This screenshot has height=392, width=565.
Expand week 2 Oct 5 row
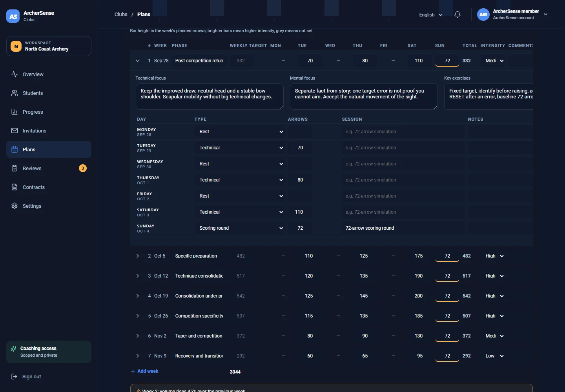(x=138, y=256)
